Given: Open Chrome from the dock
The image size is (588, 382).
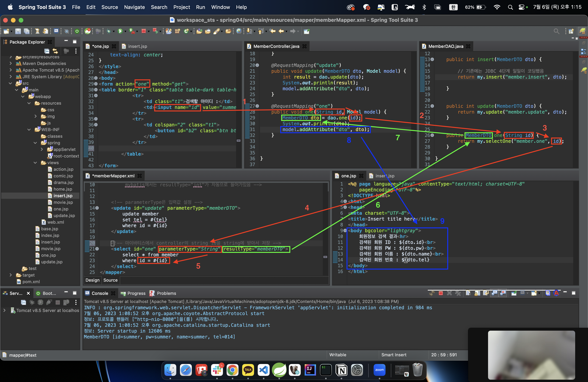Looking at the screenshot, I should click(x=232, y=370).
